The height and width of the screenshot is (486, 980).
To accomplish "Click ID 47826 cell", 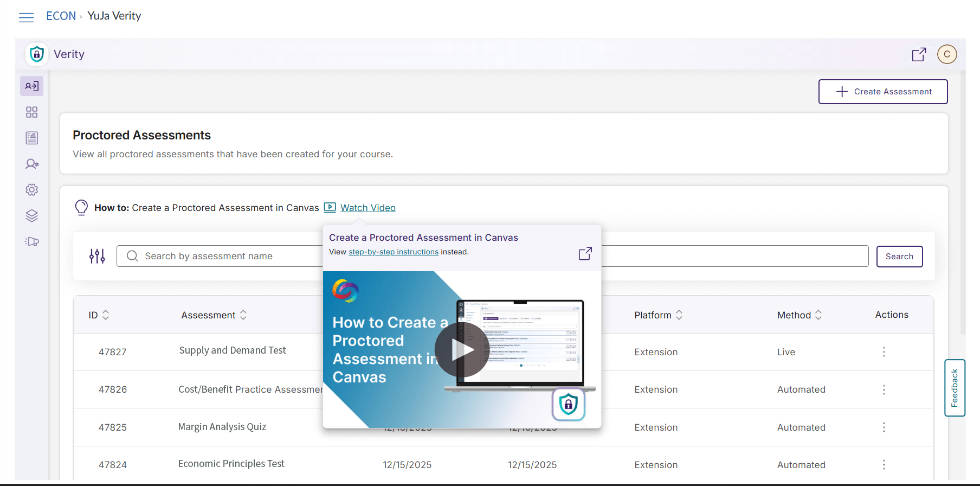I will 113,389.
